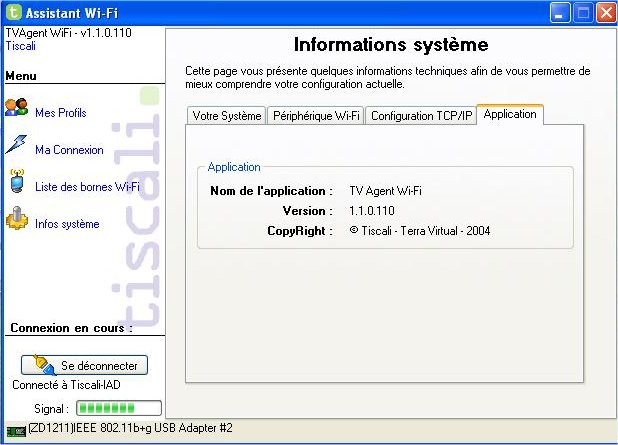
Task: Click the Connecté à Tiscali-IAD status text
Action: click(66, 385)
